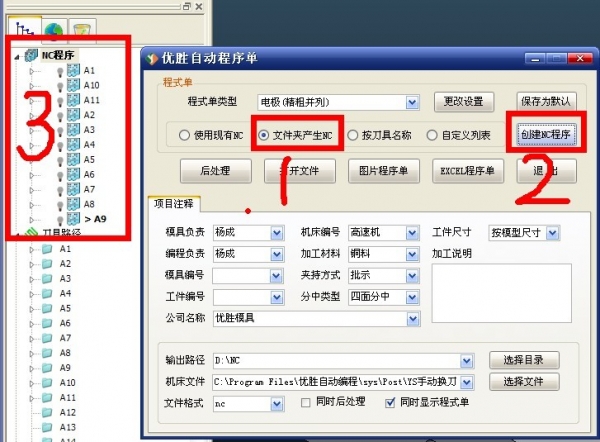The height and width of the screenshot is (442, 600).
Task: Expand NC program A10 node
Action: point(32,86)
